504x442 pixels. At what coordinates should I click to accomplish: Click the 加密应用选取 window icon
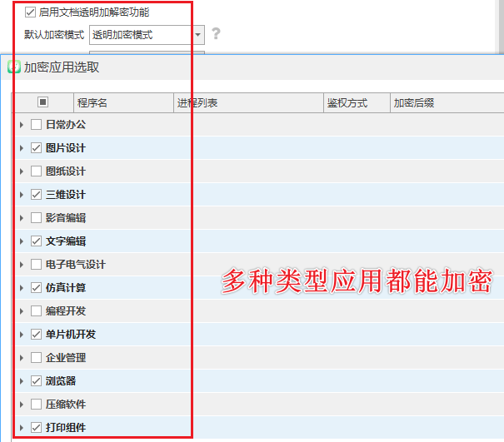14,67
